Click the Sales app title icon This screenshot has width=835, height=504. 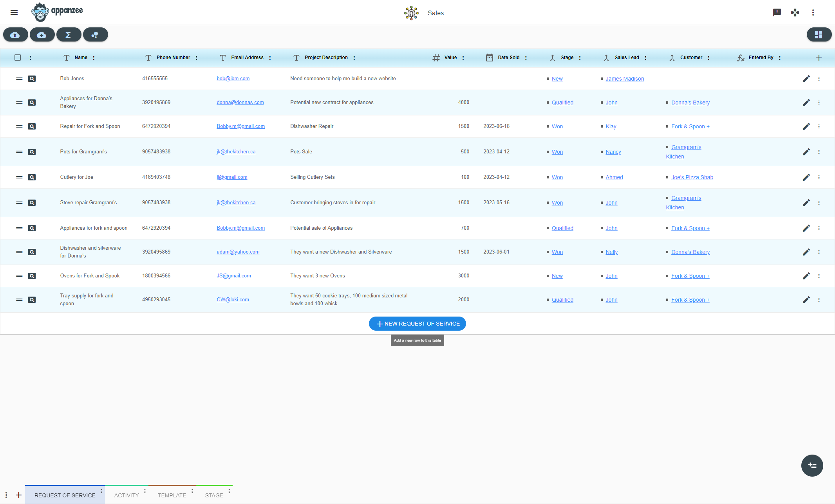411,13
